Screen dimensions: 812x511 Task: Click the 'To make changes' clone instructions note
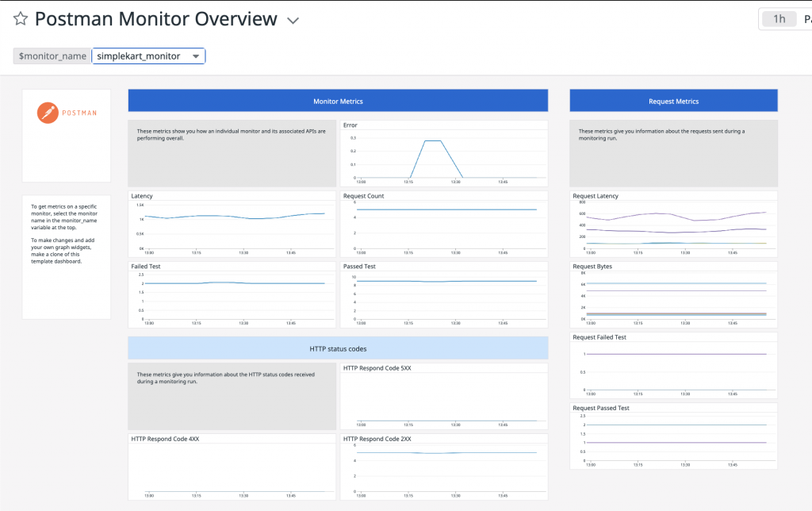[x=63, y=251]
